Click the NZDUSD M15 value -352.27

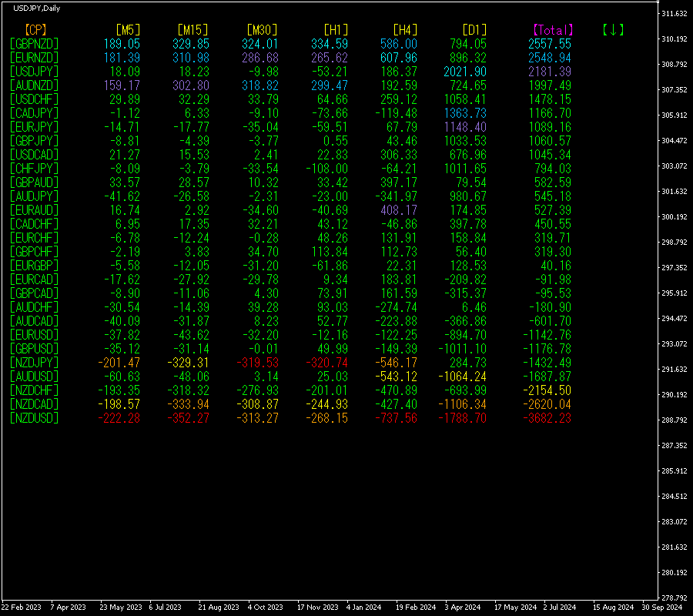(x=189, y=418)
